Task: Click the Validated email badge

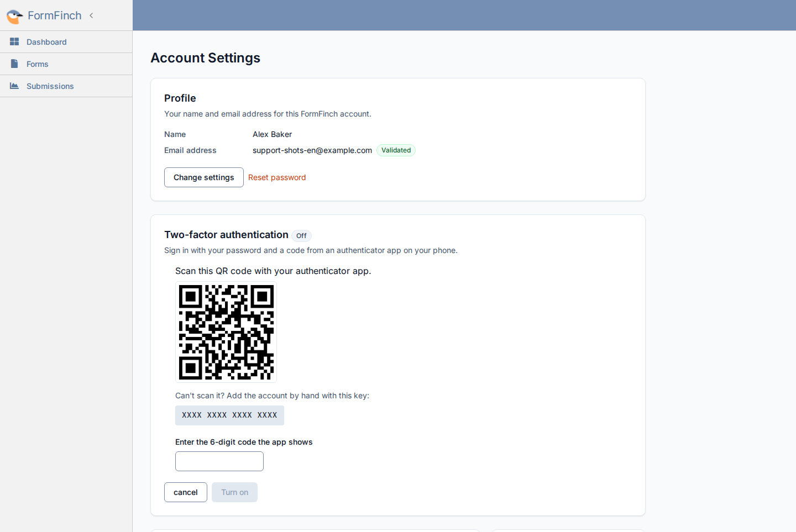Action: click(x=396, y=150)
